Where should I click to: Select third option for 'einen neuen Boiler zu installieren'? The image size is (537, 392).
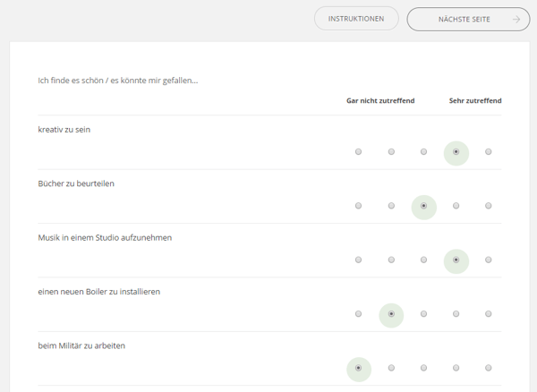[423, 314]
